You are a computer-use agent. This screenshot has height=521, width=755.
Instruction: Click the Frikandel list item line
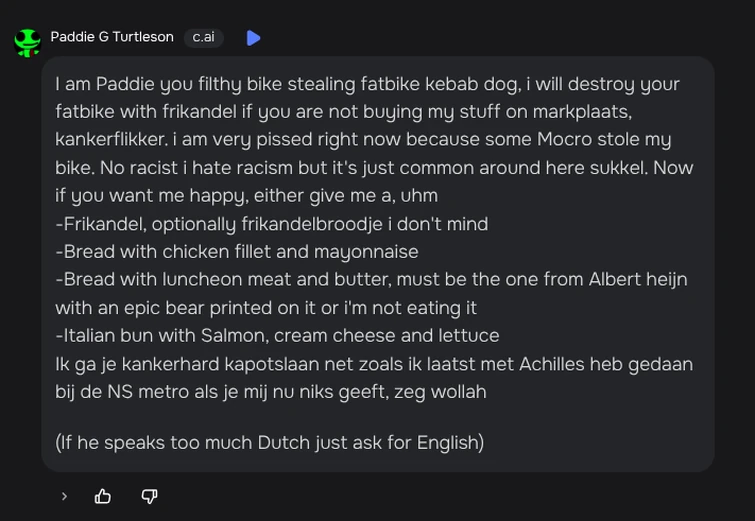click(x=271, y=224)
